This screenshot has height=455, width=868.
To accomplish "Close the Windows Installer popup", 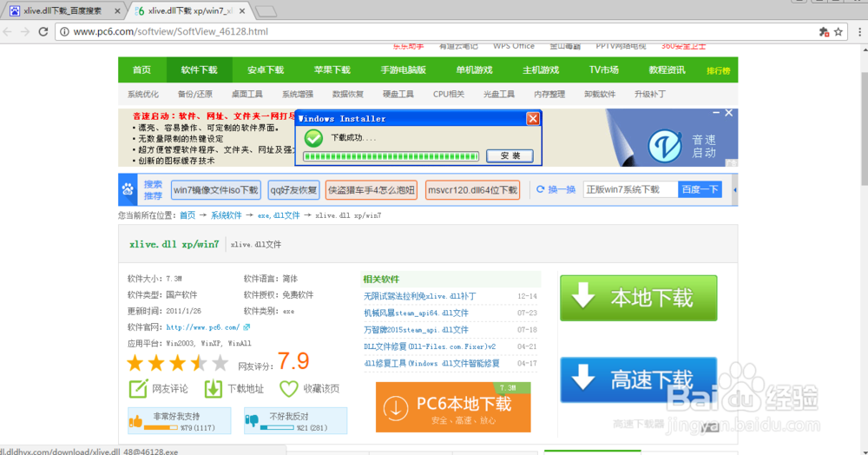I will [x=533, y=118].
